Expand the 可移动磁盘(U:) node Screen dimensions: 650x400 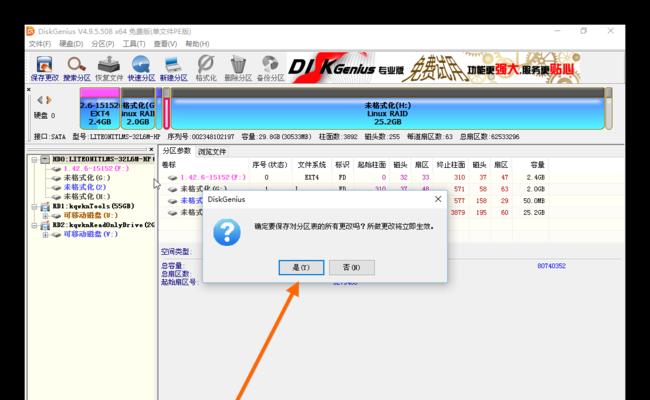click(45, 216)
